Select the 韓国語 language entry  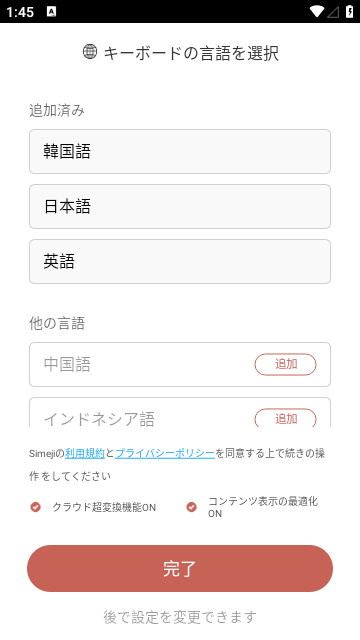point(180,151)
